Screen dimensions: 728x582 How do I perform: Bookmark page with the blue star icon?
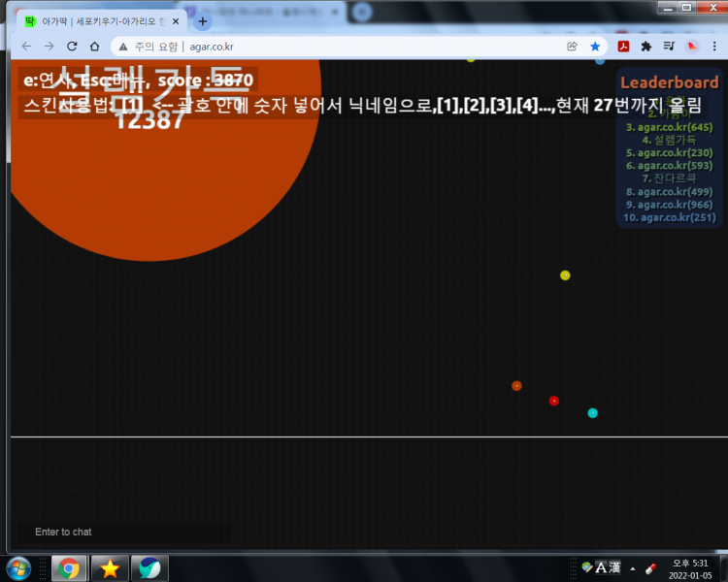[x=595, y=47]
